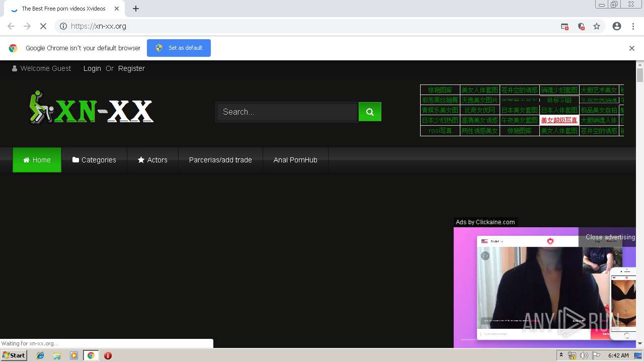Show hidden system tray icons
The width and height of the screenshot is (644, 362).
(x=561, y=355)
